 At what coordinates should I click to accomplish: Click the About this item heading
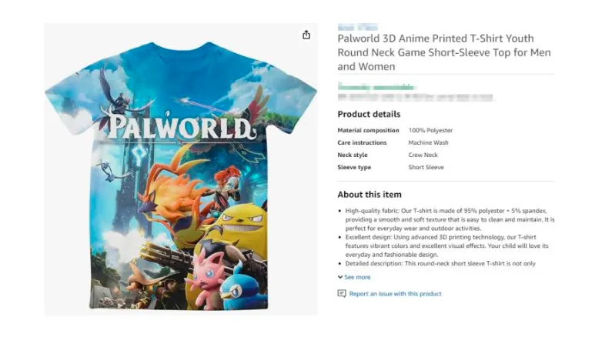[370, 195]
